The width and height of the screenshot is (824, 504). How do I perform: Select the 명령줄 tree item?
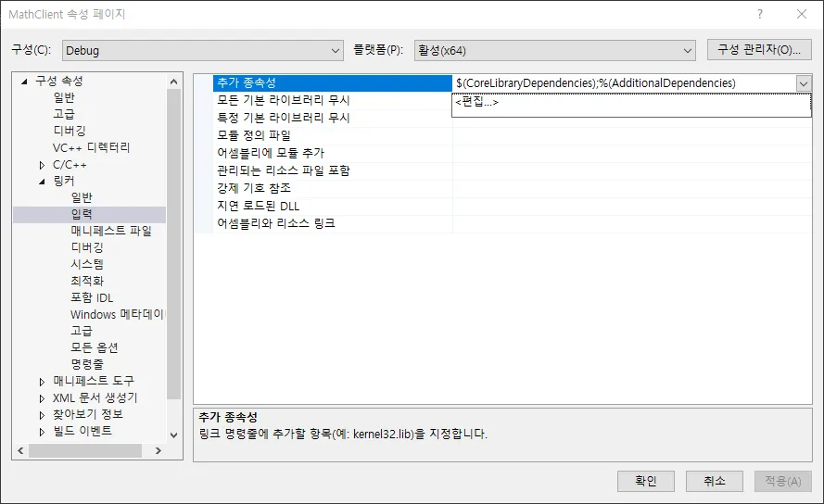(x=87, y=364)
